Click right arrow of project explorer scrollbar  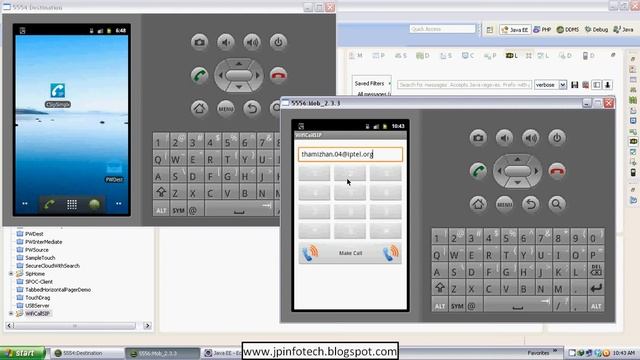point(147,325)
